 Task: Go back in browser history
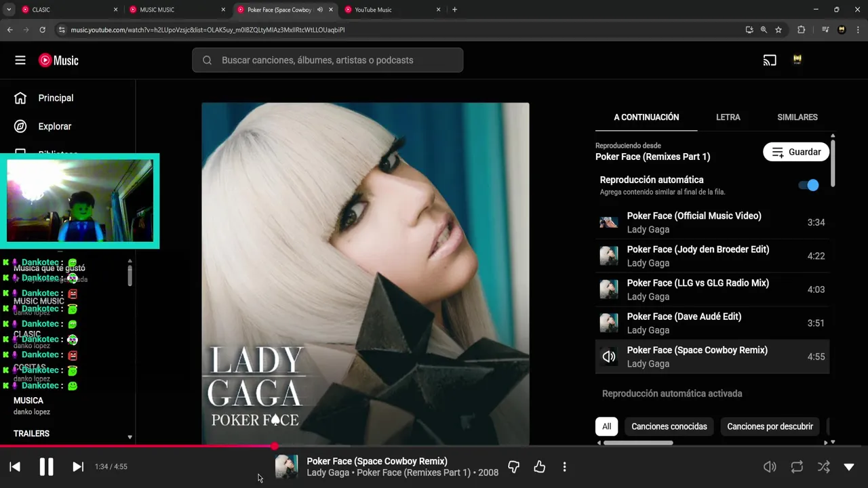pyautogui.click(x=9, y=30)
